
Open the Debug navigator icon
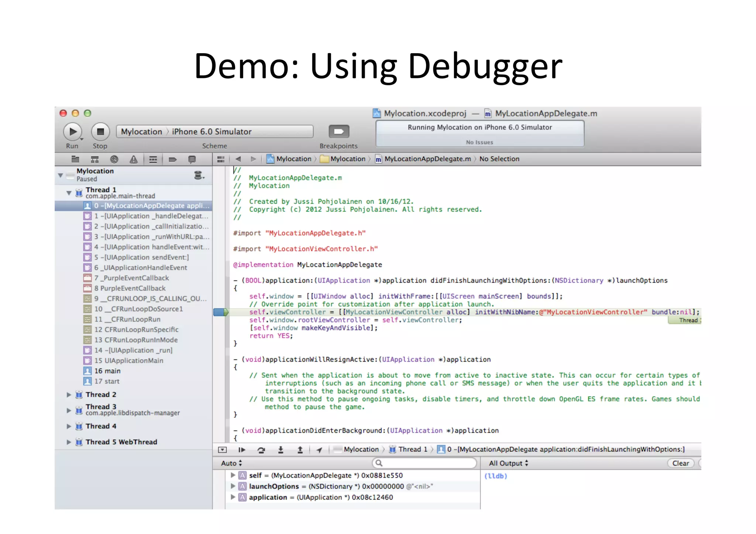tap(153, 159)
